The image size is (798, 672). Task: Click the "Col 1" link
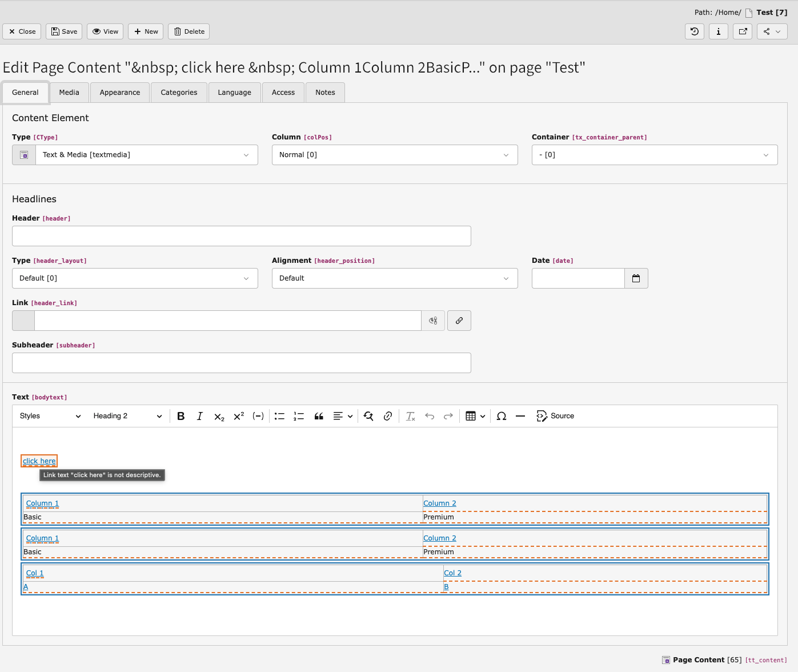click(35, 573)
